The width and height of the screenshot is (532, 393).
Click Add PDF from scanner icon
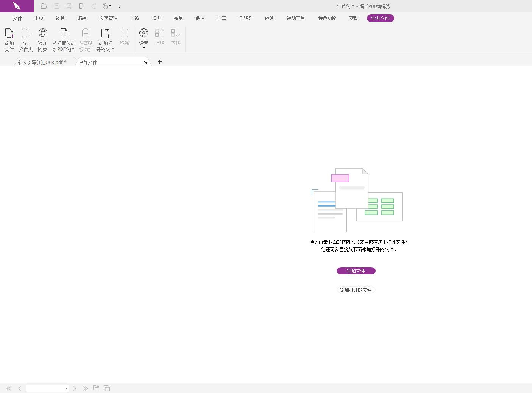coord(64,40)
